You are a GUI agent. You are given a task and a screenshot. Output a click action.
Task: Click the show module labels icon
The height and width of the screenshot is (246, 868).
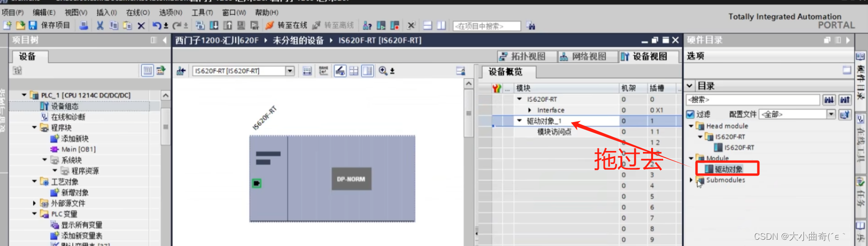pos(307,71)
